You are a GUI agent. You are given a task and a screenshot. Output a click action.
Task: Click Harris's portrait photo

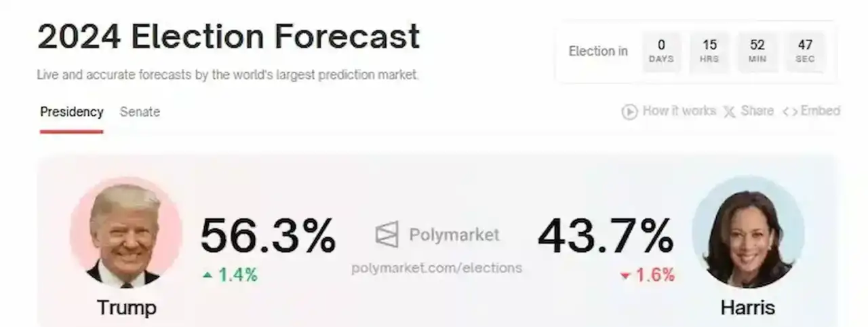click(747, 232)
